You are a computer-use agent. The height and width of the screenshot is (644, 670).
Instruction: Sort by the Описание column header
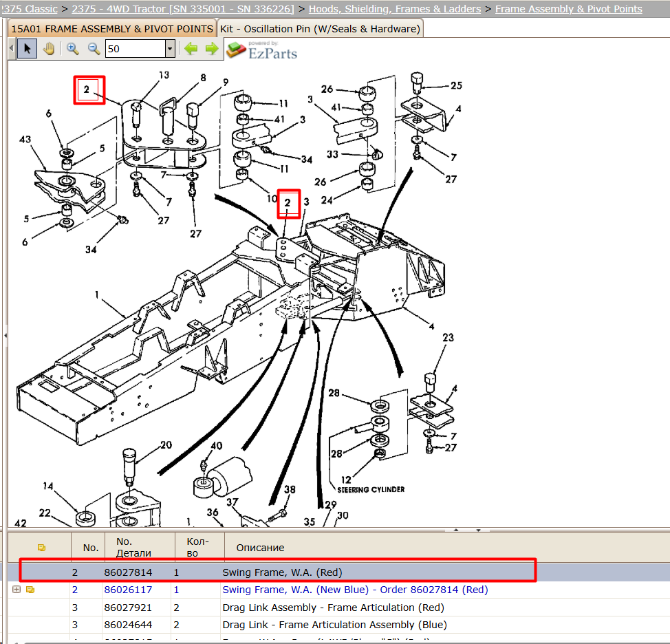pos(260,548)
